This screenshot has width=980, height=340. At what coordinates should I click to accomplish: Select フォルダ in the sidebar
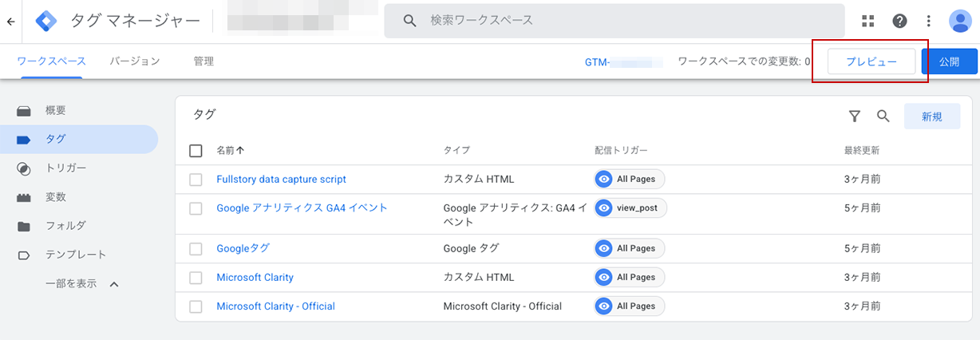point(65,225)
